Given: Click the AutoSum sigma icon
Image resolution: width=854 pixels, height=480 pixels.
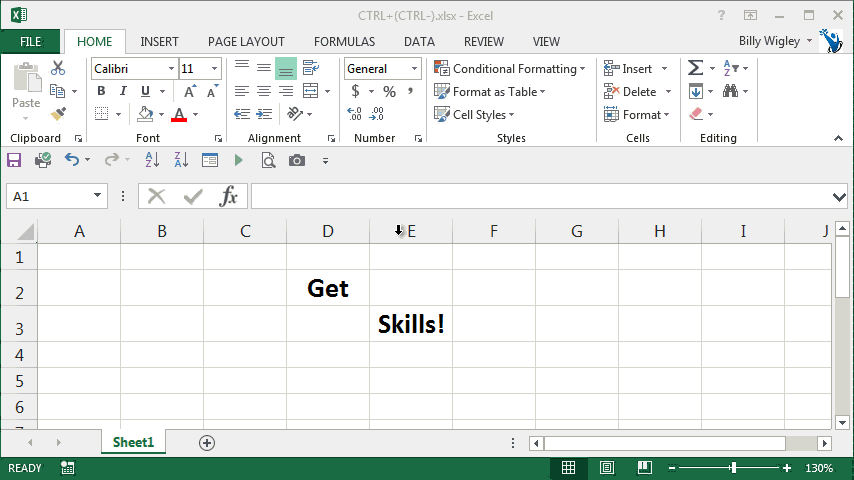Looking at the screenshot, I should pos(696,68).
